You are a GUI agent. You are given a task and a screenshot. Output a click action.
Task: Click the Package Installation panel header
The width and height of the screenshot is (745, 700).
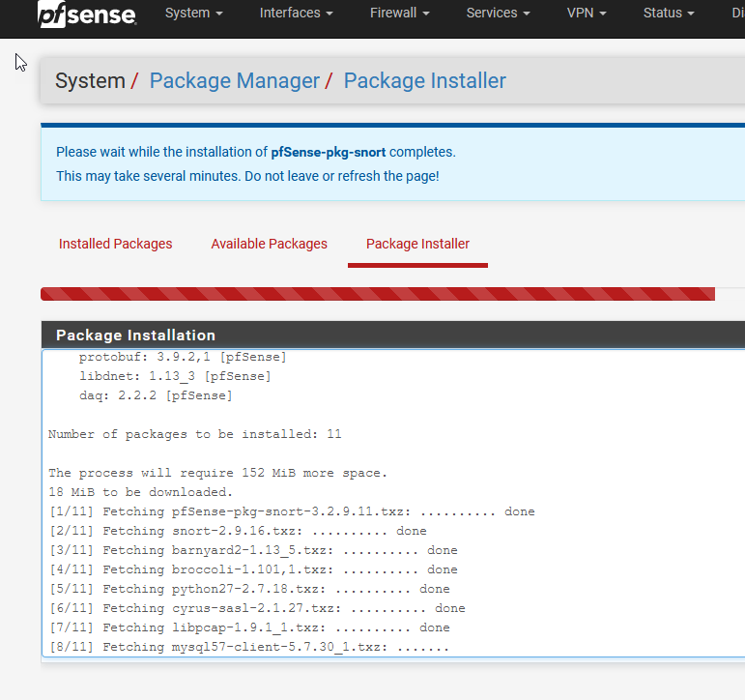(x=393, y=335)
